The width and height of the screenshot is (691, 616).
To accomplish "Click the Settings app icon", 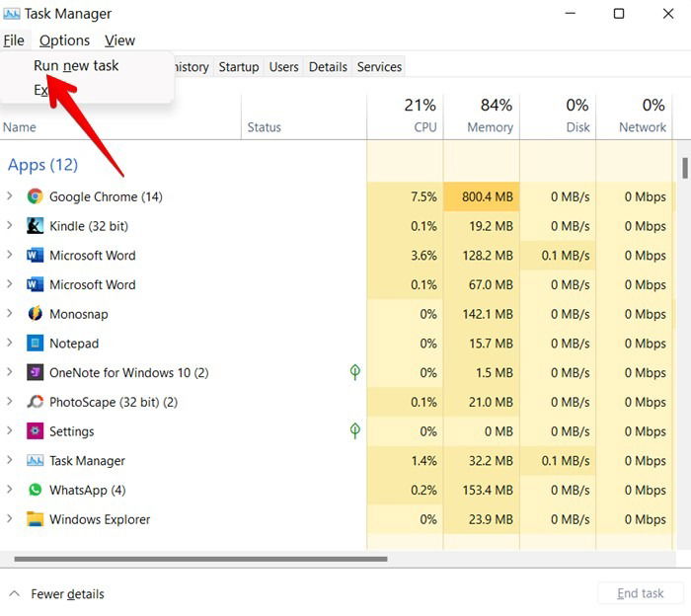I will pyautogui.click(x=35, y=431).
